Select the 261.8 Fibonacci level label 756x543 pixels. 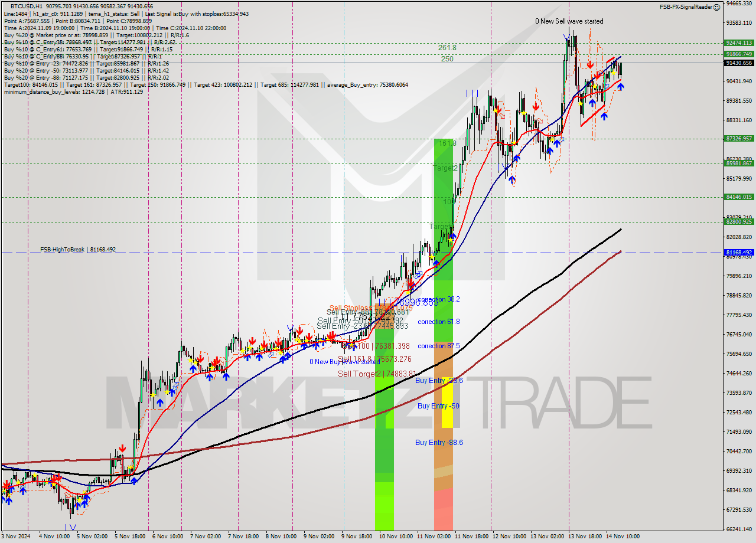pos(447,48)
